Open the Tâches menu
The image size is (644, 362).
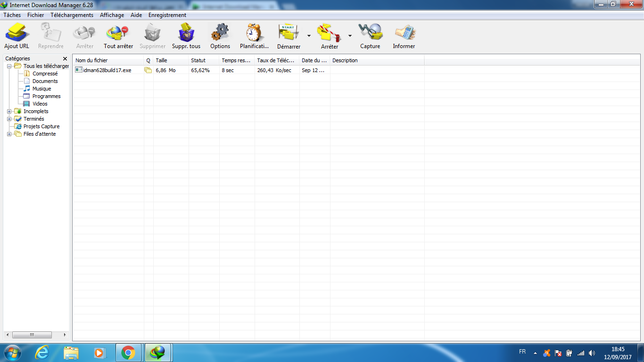click(x=12, y=15)
